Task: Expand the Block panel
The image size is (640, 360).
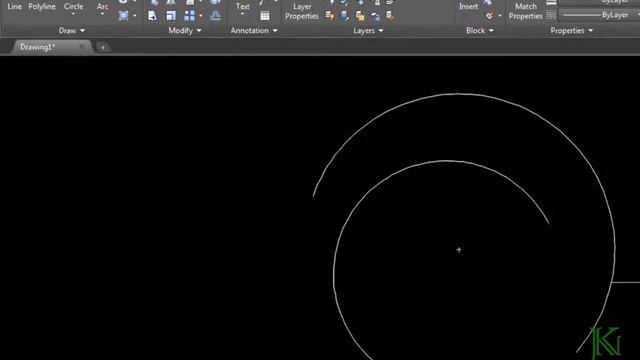Action: (480, 31)
